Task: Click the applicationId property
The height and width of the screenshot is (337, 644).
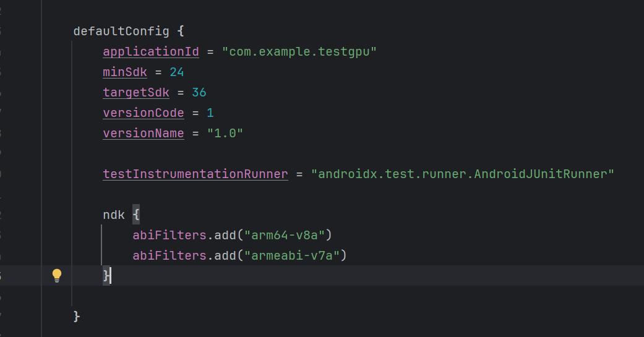Action: [x=151, y=52]
